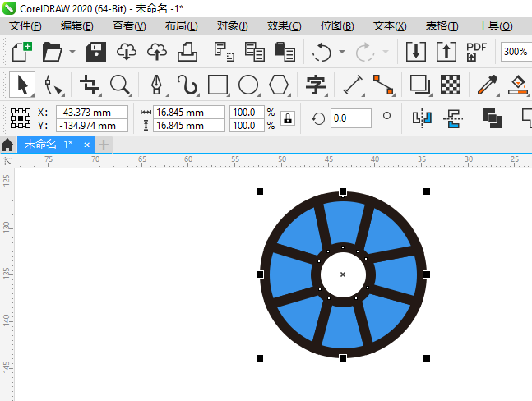Redo the action

[x=365, y=52]
